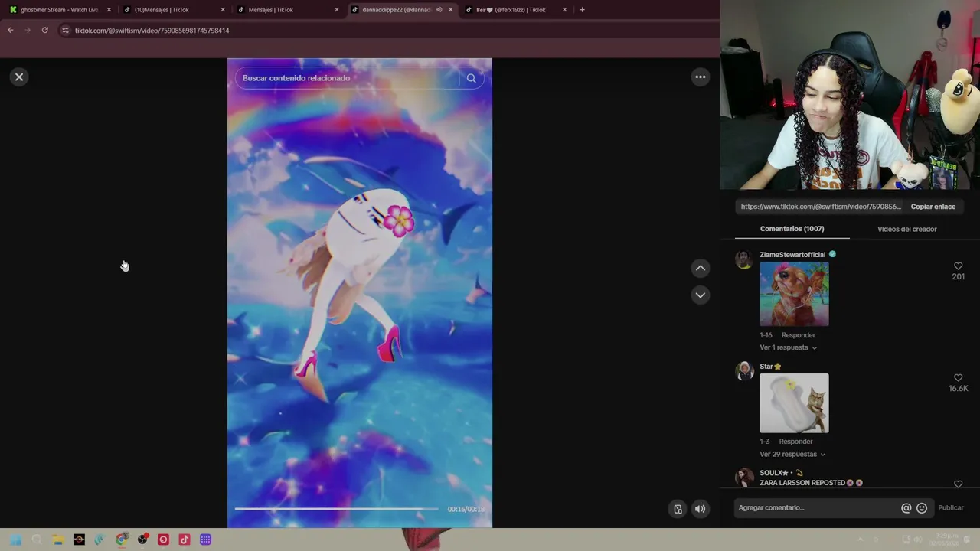
Task: Like Star's comment heart
Action: click(958, 378)
